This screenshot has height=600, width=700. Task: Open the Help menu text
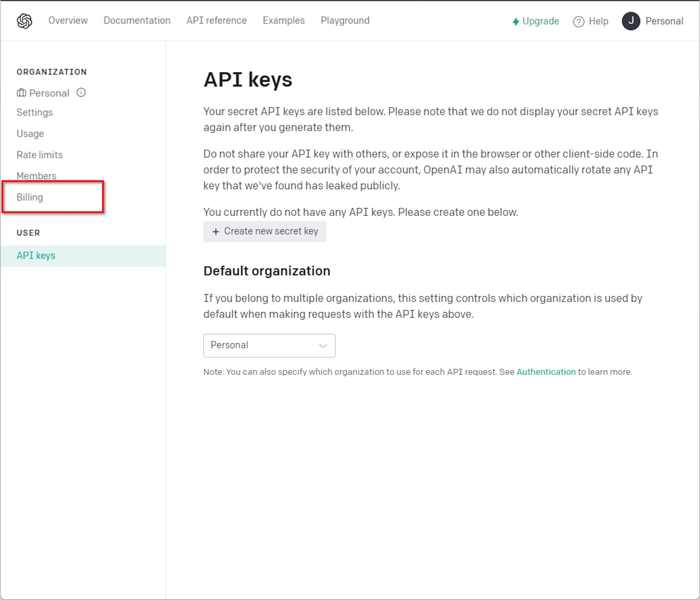click(x=598, y=21)
